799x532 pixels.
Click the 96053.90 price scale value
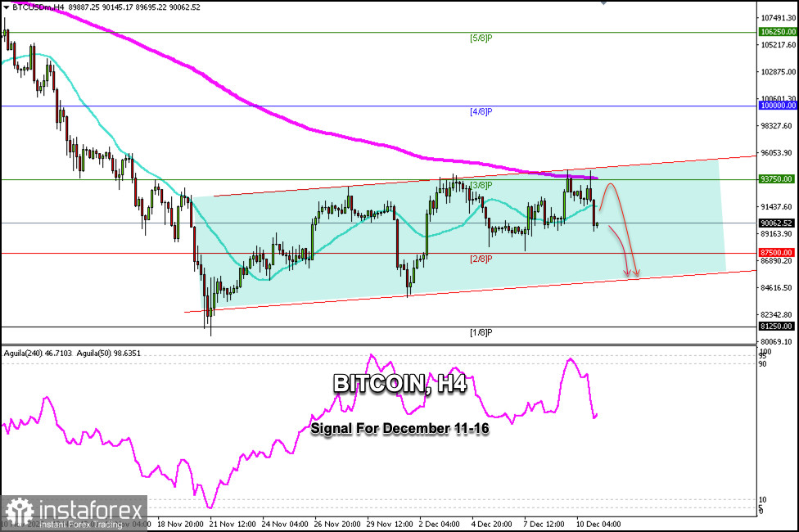(x=777, y=153)
